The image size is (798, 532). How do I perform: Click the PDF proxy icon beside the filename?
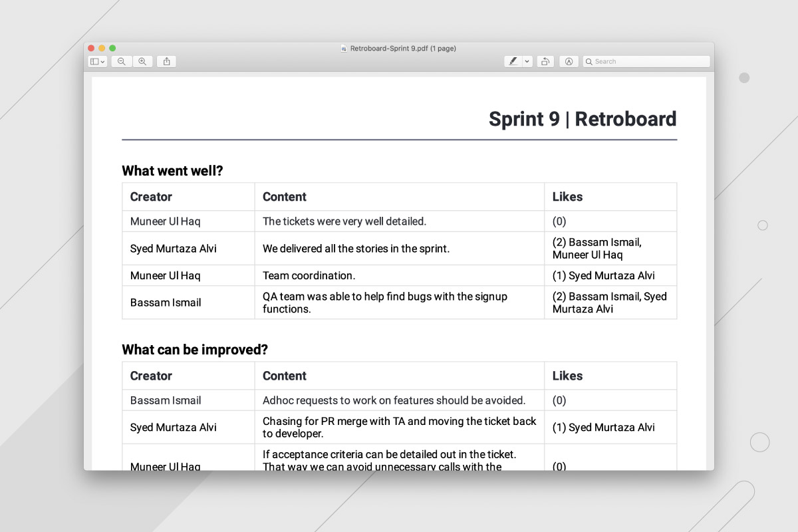pos(342,48)
